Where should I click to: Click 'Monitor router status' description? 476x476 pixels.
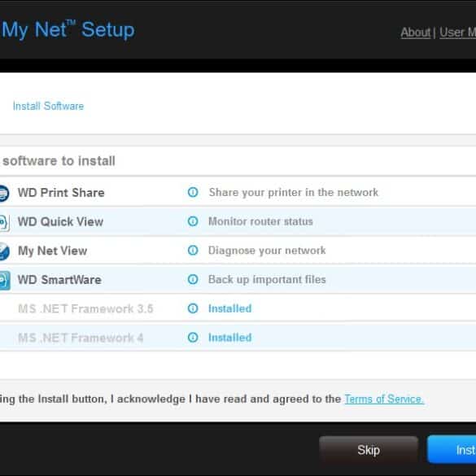[x=260, y=221]
